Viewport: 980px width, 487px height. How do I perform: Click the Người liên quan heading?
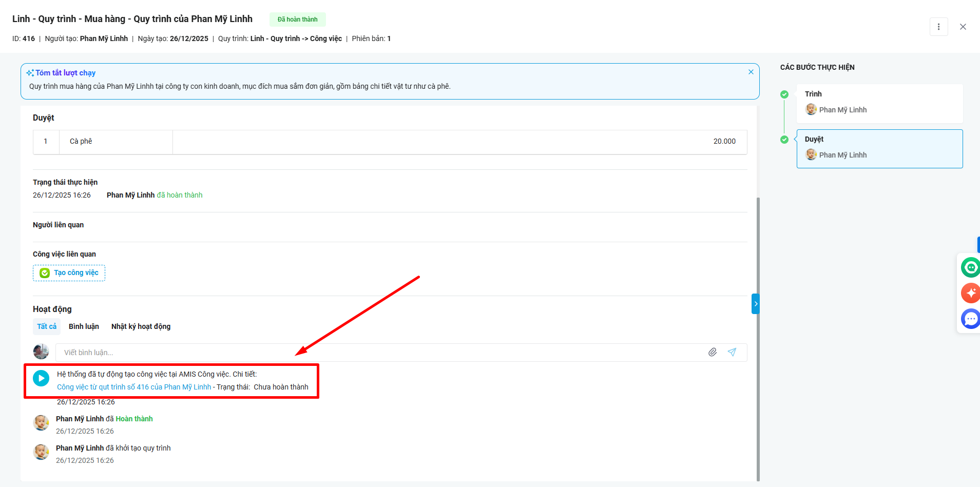pyautogui.click(x=58, y=225)
